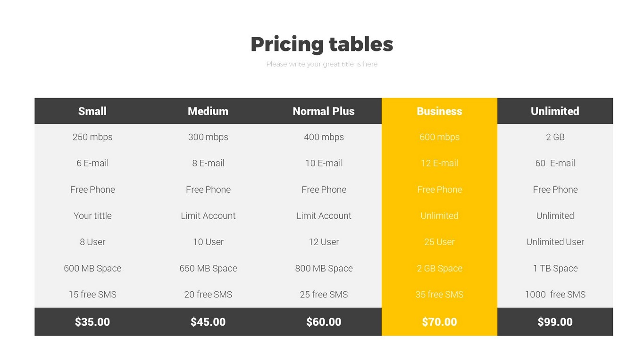This screenshot has width=644, height=362.
Task: Click the "250 mbps" cell
Action: 92,137
